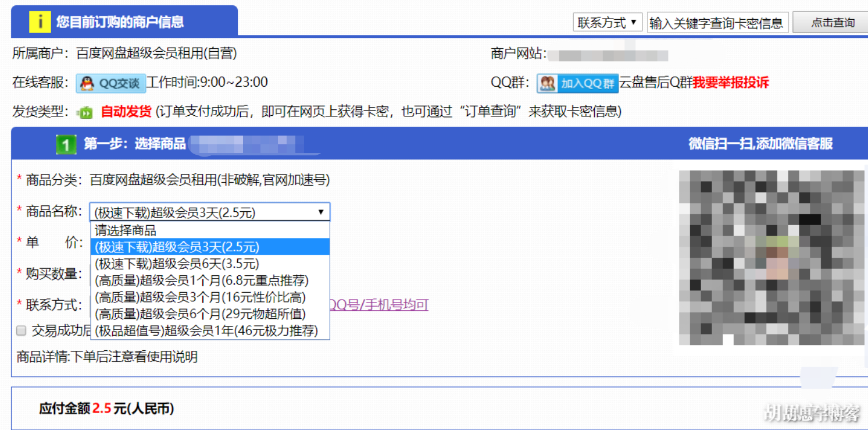
Task: Focus the 输入关键字查询卡密信息 search field
Action: [x=717, y=23]
